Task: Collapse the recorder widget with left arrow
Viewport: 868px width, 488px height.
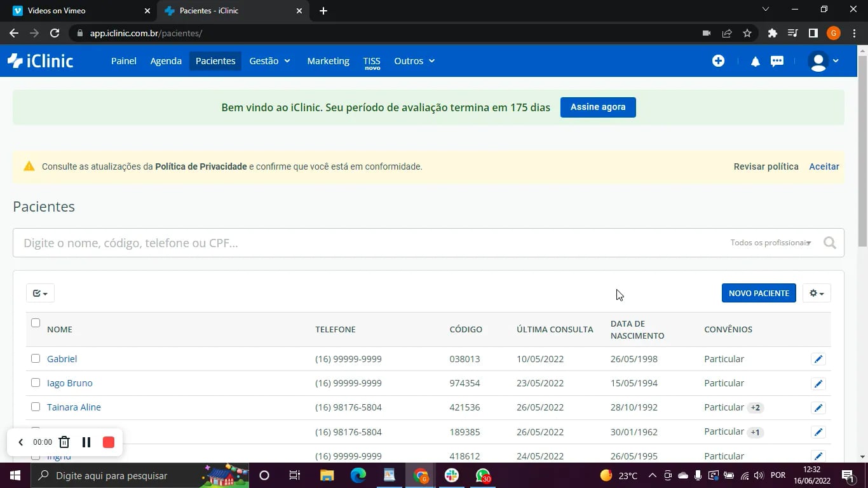Action: [20, 442]
